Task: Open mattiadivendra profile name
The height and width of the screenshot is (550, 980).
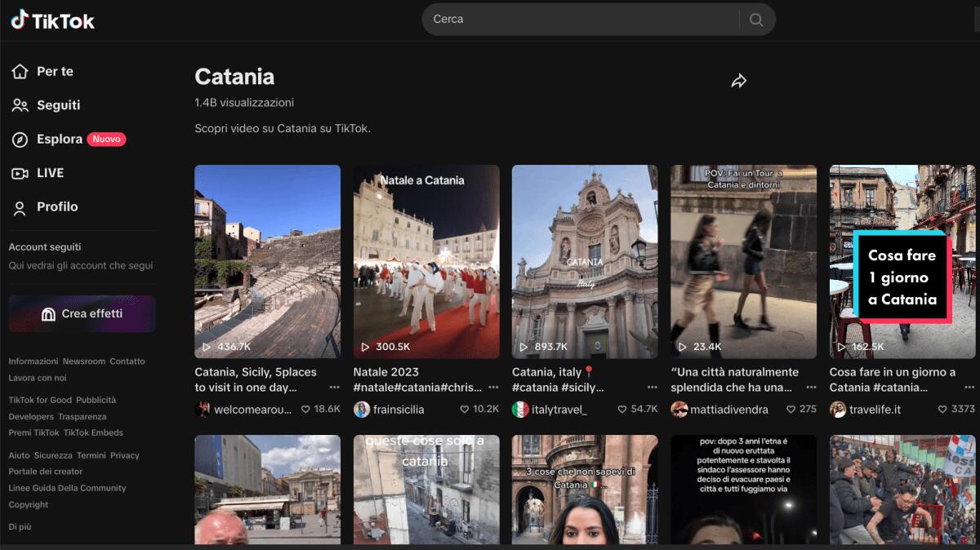Action: pyautogui.click(x=729, y=410)
